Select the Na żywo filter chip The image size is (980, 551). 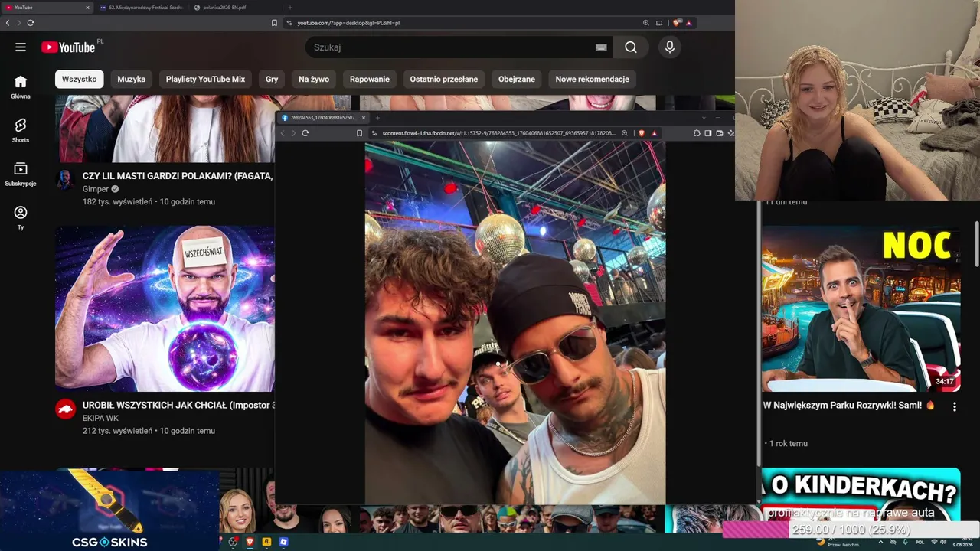click(314, 79)
